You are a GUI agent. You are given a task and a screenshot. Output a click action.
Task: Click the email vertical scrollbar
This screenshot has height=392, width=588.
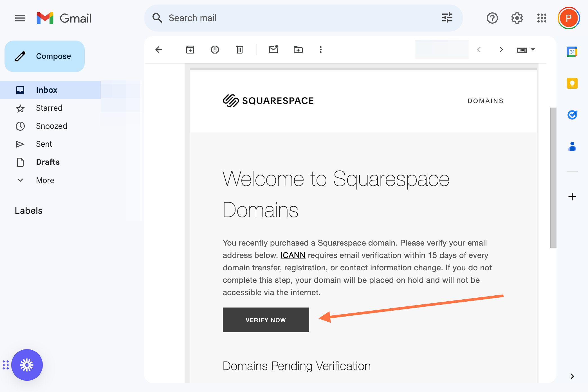coord(553,178)
